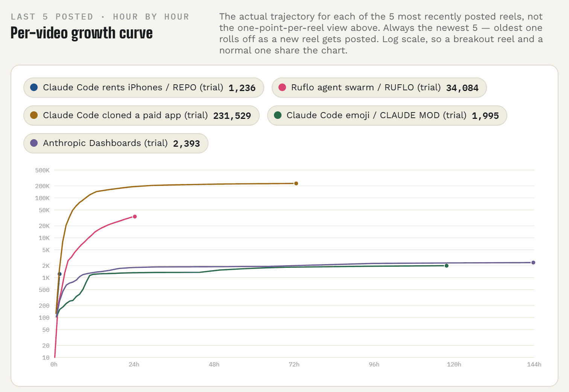569x392 pixels.
Task: Click the pink Ruflo agent swarm legend dot
Action: (282, 87)
